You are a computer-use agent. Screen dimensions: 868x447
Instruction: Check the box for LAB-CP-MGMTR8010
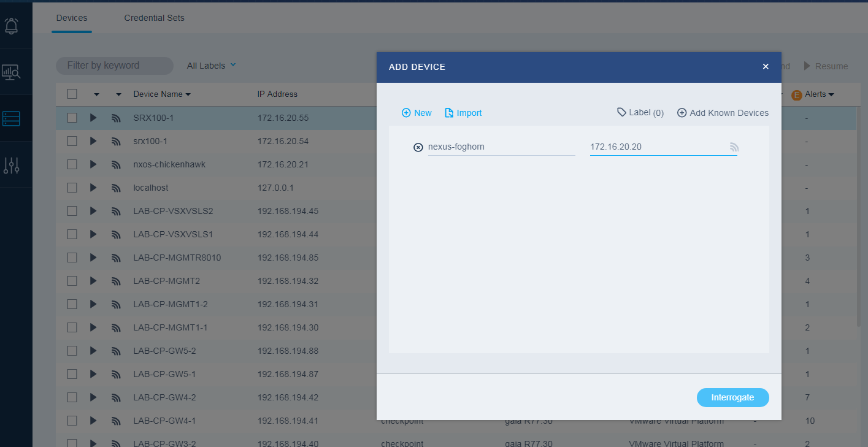[x=72, y=258]
